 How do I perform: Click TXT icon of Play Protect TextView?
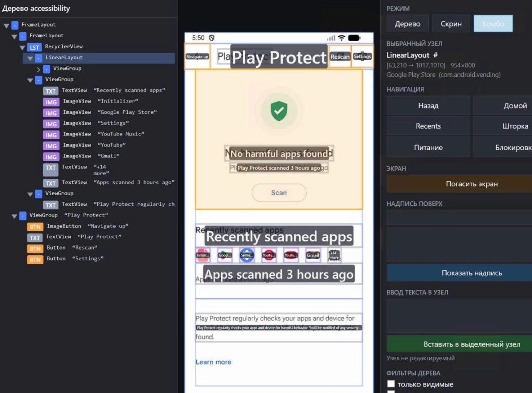tap(35, 237)
